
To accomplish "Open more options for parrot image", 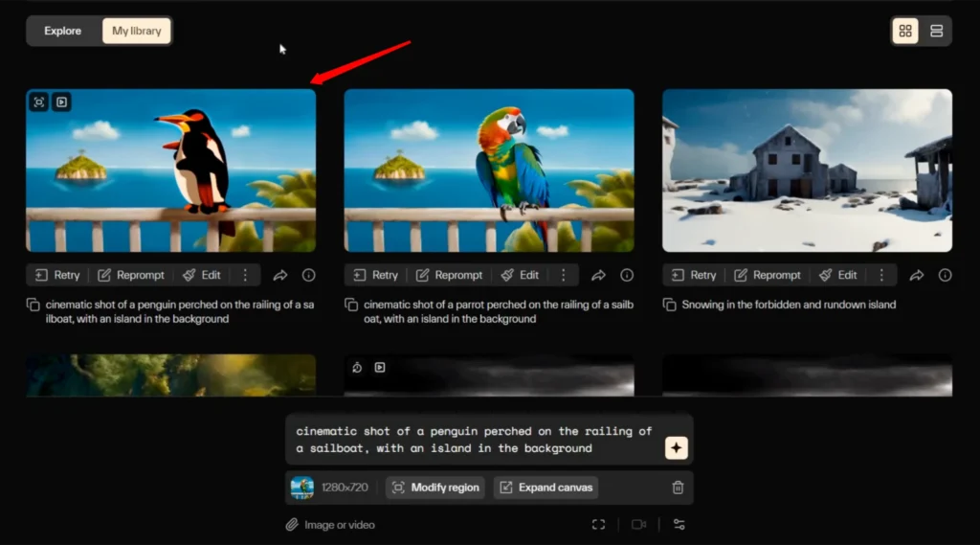I will [x=563, y=275].
